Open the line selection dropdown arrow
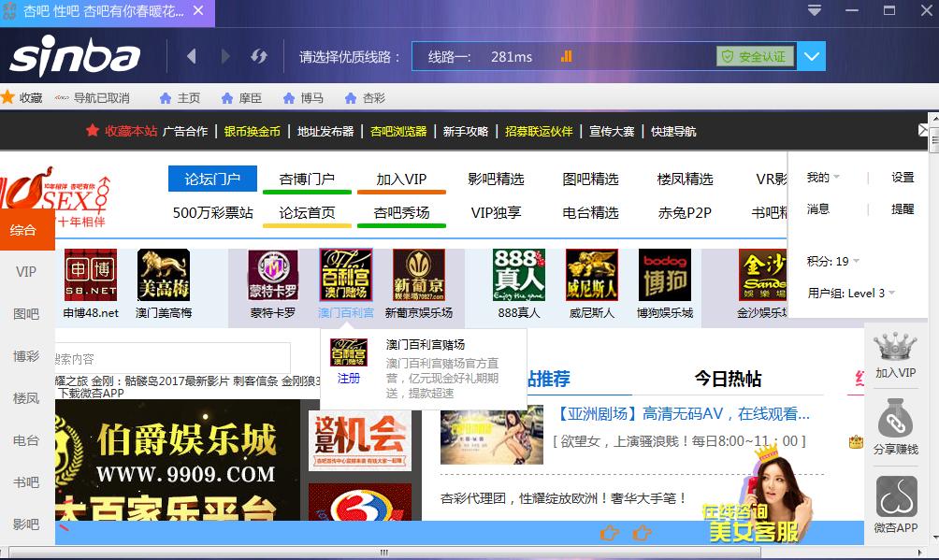Viewport: 939px width, 560px height. pyautogui.click(x=812, y=56)
